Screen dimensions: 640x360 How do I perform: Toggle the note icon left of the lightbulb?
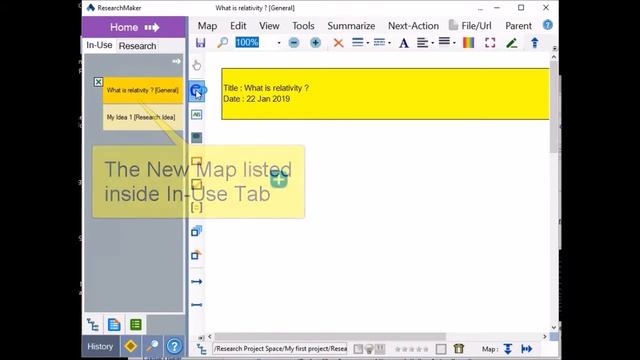[358, 349]
